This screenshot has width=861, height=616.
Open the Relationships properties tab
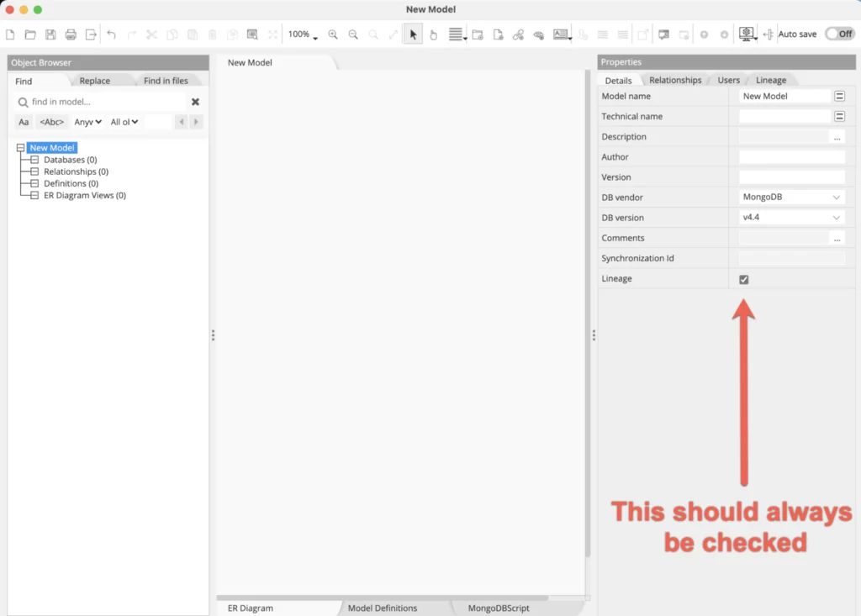pos(675,80)
